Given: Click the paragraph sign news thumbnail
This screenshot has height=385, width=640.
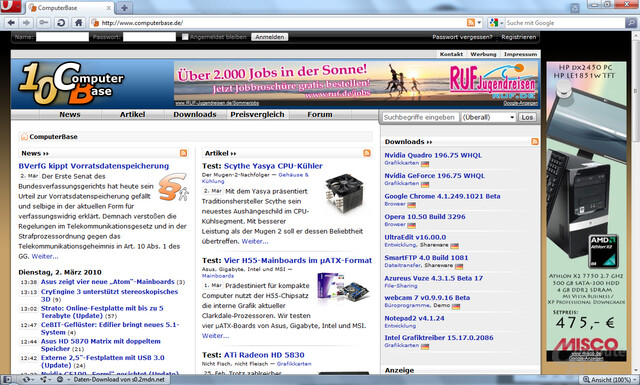Looking at the screenshot, I should [173, 187].
